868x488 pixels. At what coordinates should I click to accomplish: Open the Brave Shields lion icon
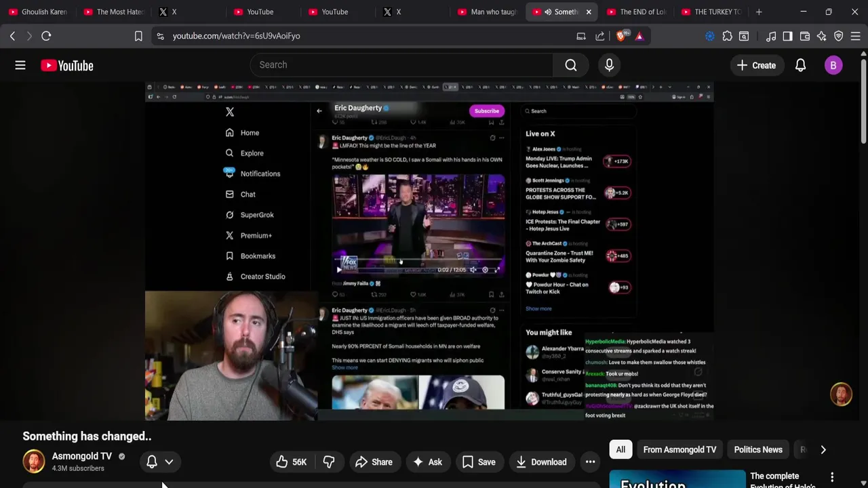[620, 36]
